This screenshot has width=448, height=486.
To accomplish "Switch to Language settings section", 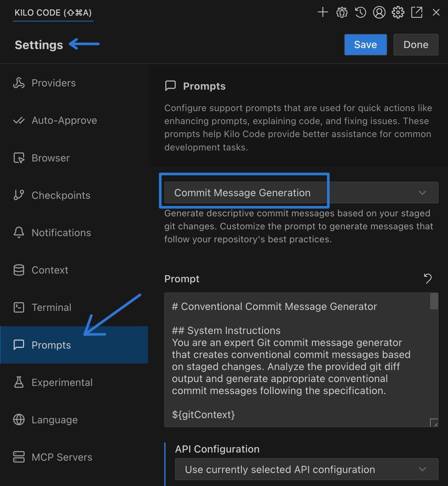I will pyautogui.click(x=74, y=420).
